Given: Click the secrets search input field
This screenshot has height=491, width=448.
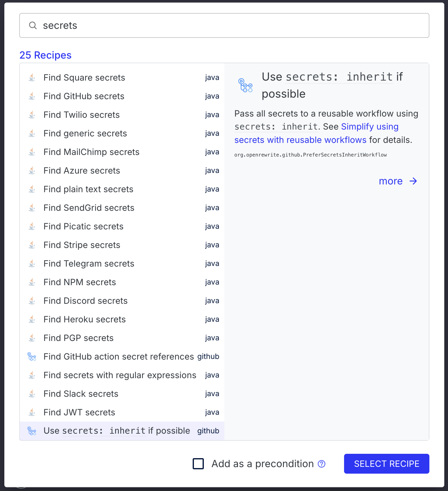Looking at the screenshot, I should pos(224,25).
